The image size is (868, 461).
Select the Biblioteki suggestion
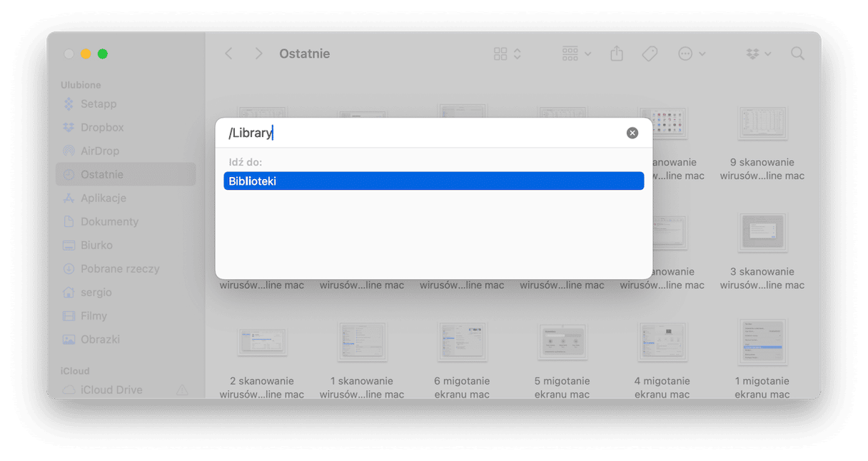point(434,181)
